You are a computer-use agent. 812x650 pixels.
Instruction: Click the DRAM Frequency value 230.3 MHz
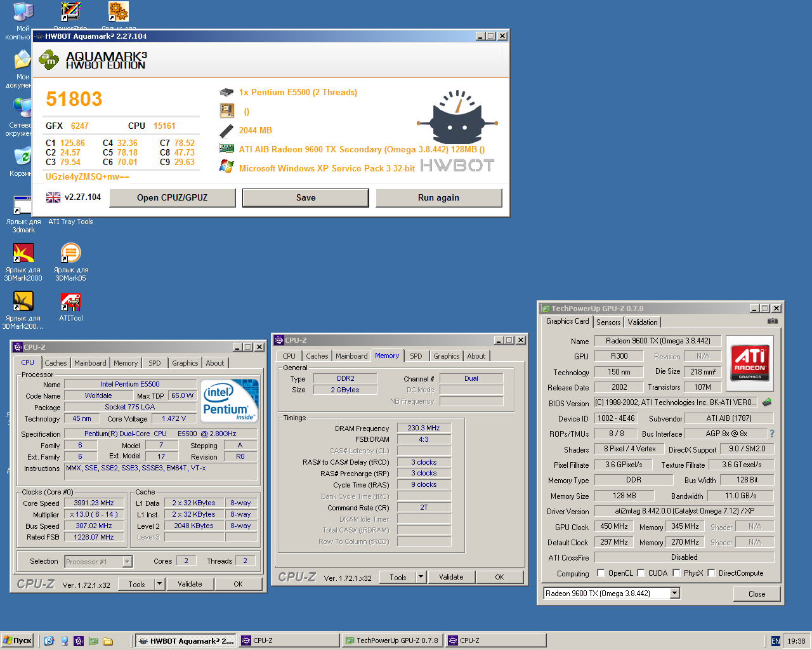point(424,428)
